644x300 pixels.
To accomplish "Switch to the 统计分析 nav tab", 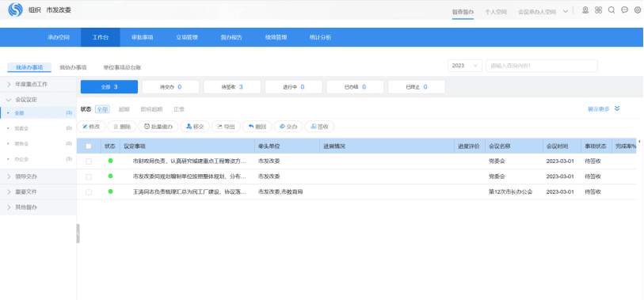I will [x=320, y=37].
